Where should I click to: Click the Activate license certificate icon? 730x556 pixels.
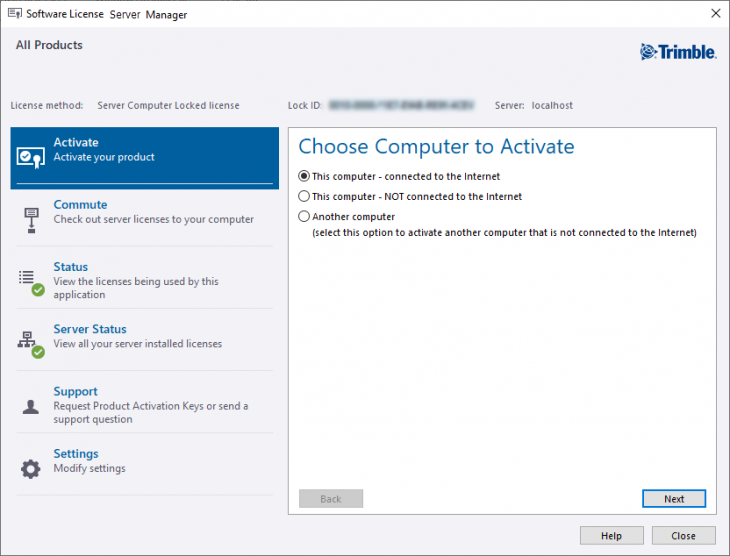pos(31,158)
